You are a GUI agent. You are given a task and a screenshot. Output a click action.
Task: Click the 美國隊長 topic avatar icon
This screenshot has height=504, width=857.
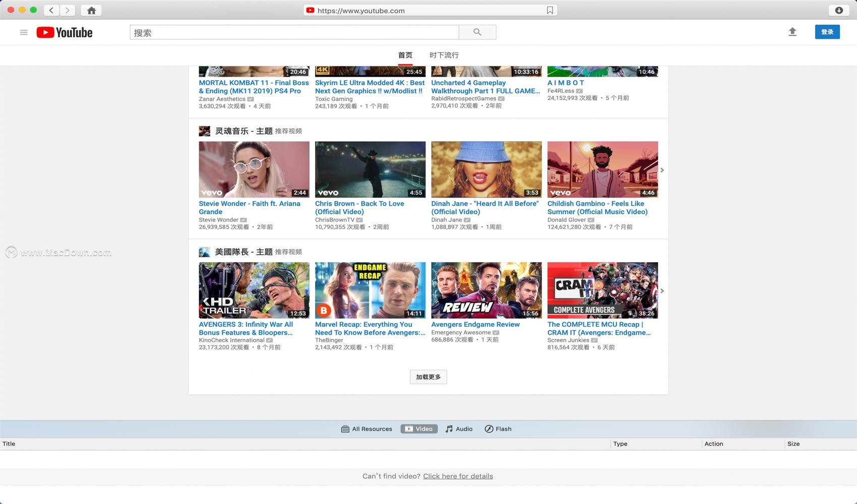pos(204,252)
